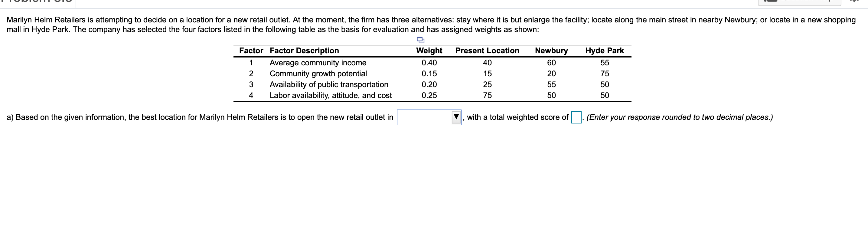The image size is (868, 233).
Task: Open the table pop-out icon above the Weight column
Action: [x=420, y=40]
